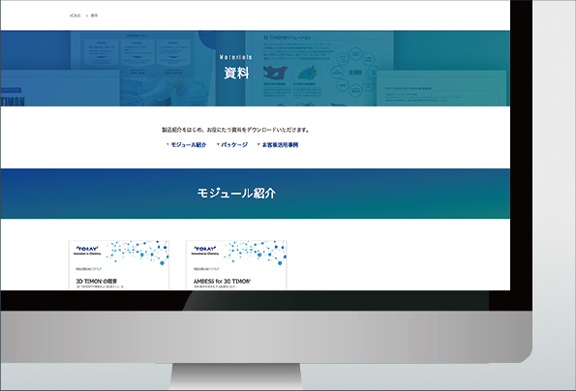Viewport: 576px width, 391px height.
Task: Click the 資料 hero banner title
Action: point(237,73)
